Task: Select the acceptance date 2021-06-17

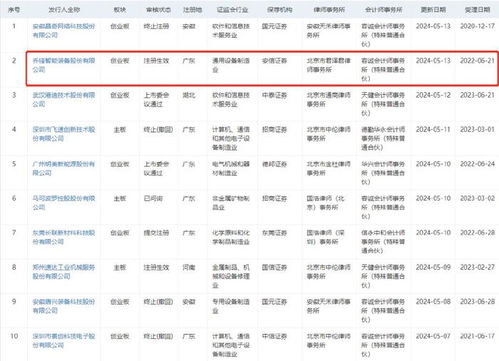Action: [x=477, y=336]
